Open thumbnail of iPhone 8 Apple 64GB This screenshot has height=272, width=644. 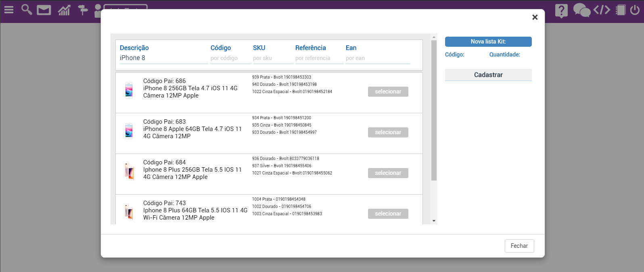pyautogui.click(x=129, y=131)
